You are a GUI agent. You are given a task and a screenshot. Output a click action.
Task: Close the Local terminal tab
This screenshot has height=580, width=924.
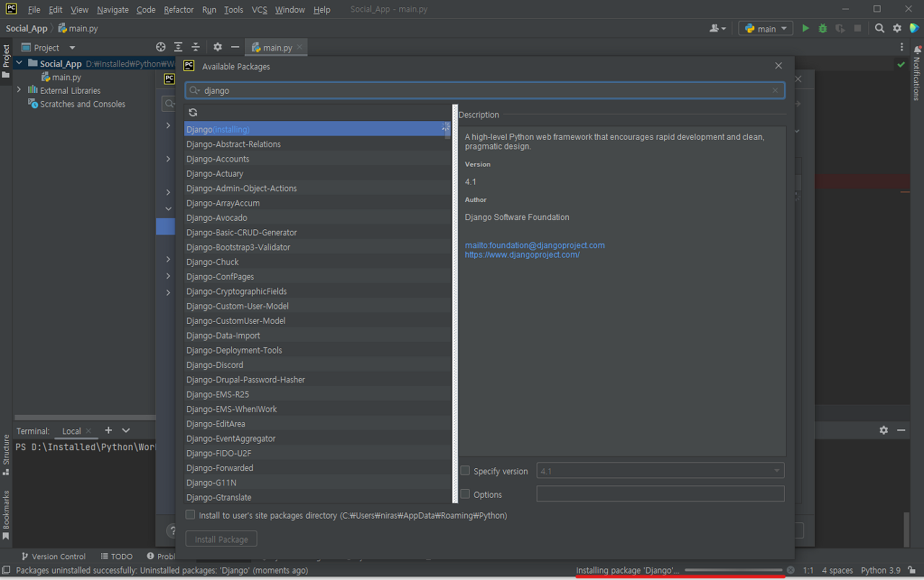[90, 431]
